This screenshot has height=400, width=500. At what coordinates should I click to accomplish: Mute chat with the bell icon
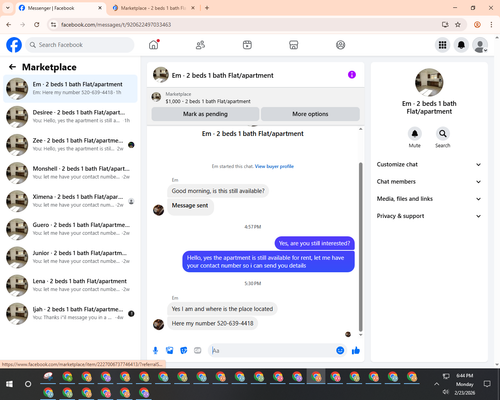[x=415, y=134]
